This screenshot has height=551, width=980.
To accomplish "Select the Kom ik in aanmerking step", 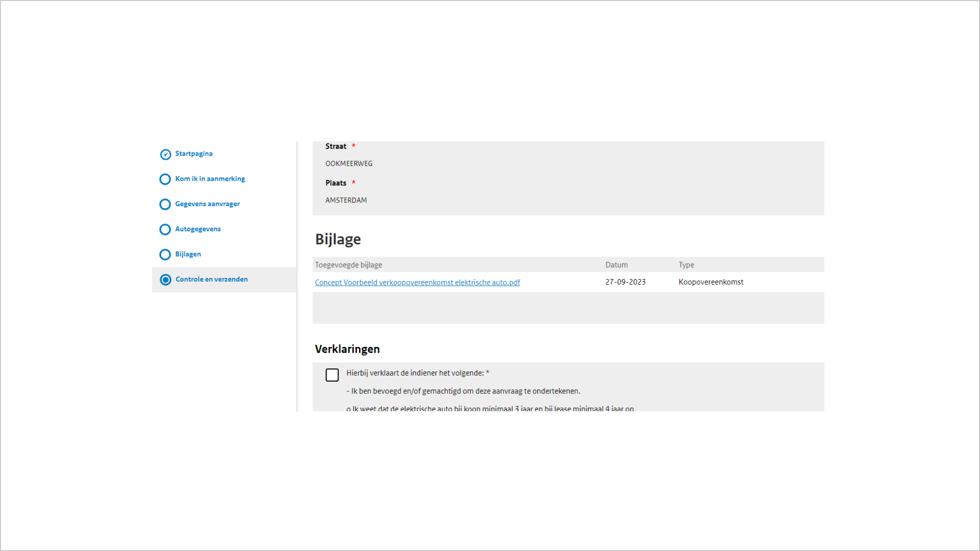I will 210,179.
